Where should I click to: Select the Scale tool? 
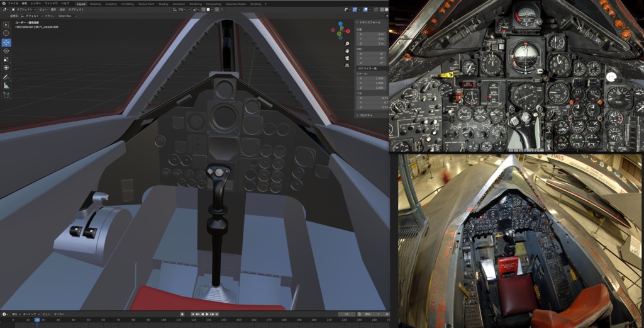pyautogui.click(x=6, y=60)
